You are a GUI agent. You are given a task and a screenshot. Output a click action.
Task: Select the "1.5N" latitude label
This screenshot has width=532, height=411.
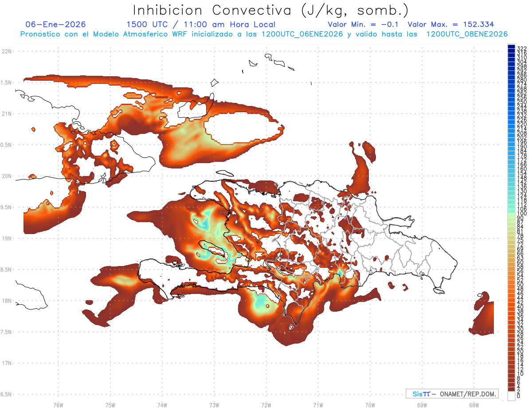coord(6,82)
